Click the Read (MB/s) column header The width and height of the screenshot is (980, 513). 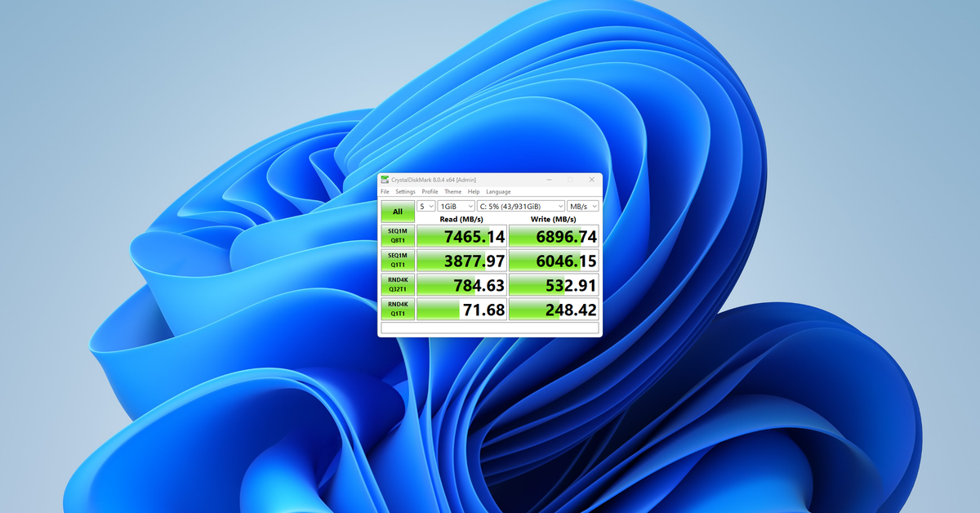pyautogui.click(x=461, y=219)
